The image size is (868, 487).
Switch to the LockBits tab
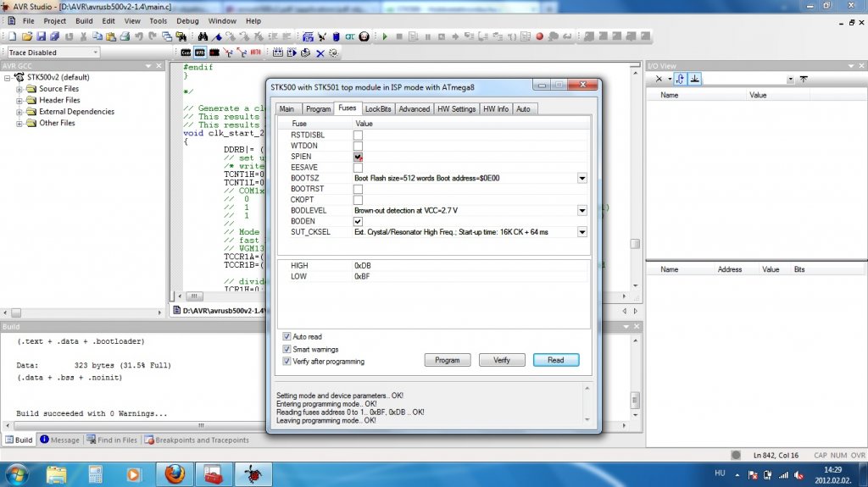(x=378, y=109)
